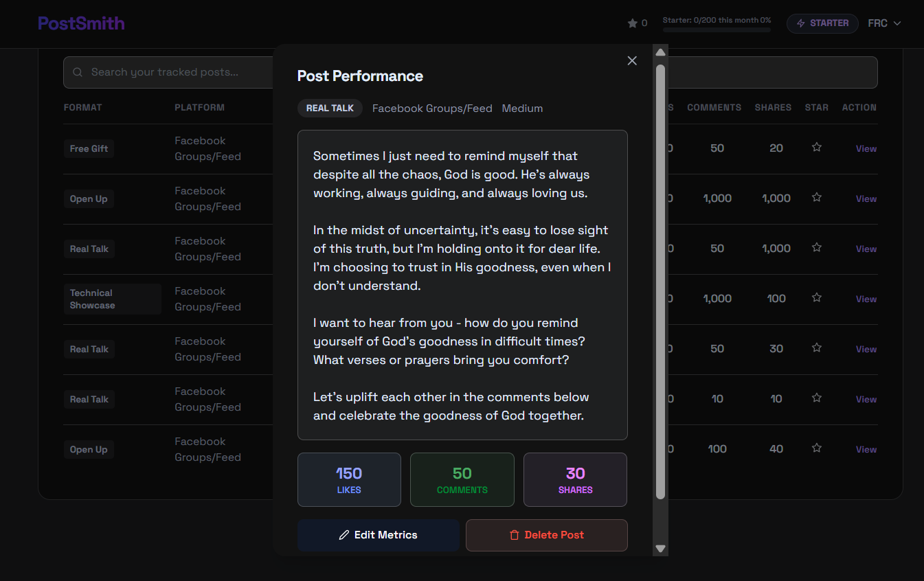This screenshot has height=581, width=924.
Task: Click the trash icon in Delete Post
Action: click(x=514, y=535)
